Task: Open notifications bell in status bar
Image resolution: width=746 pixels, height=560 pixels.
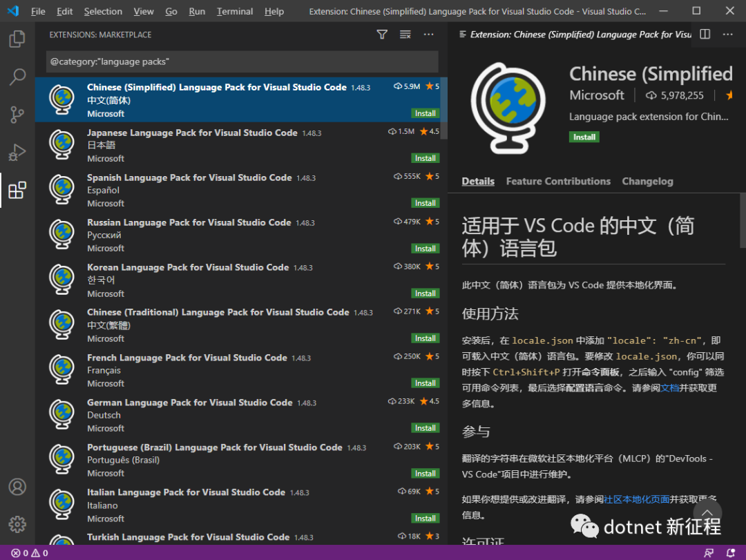Action: point(730,553)
